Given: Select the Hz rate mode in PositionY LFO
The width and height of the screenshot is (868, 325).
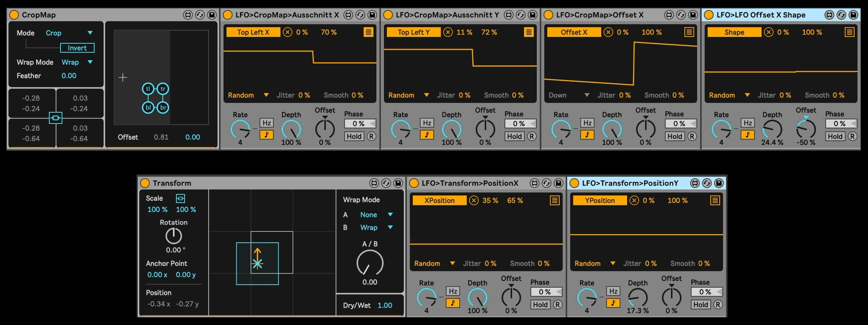Looking at the screenshot, I should pos(613,291).
